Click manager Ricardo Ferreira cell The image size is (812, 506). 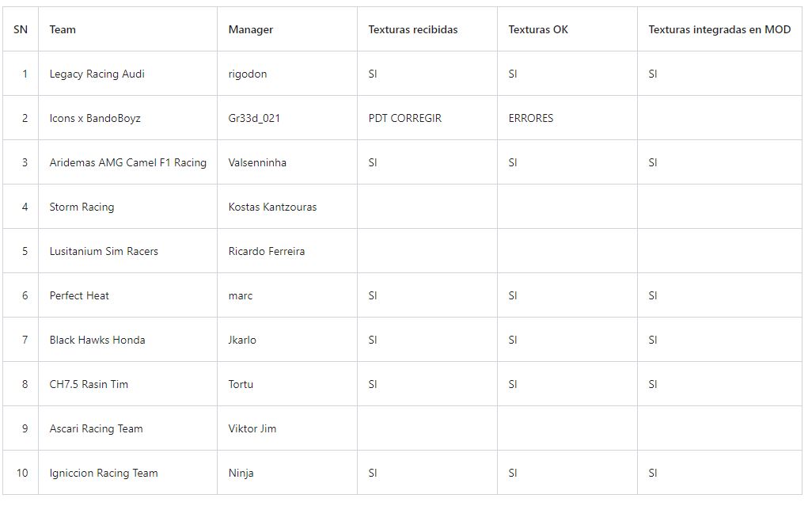[267, 251]
